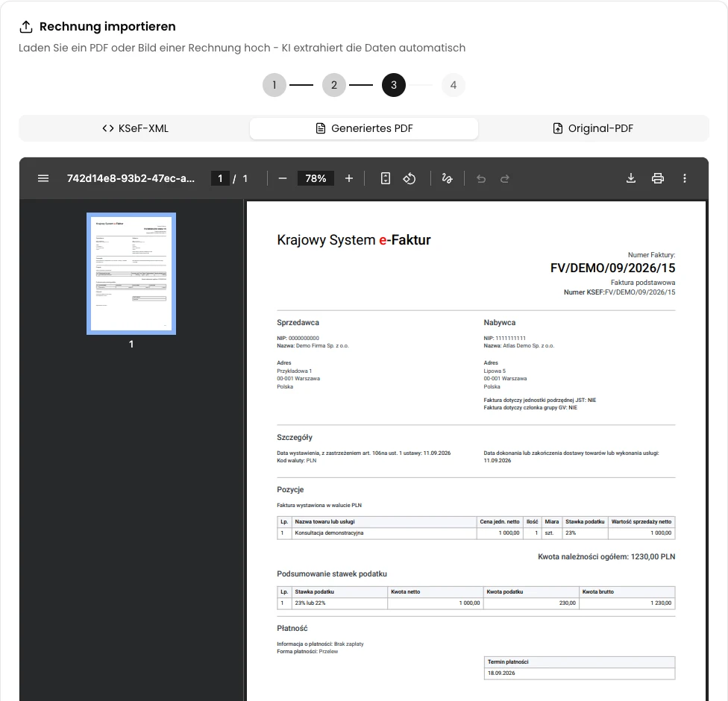This screenshot has width=728, height=701.
Task: Open the Original-PDF tab
Action: point(593,128)
